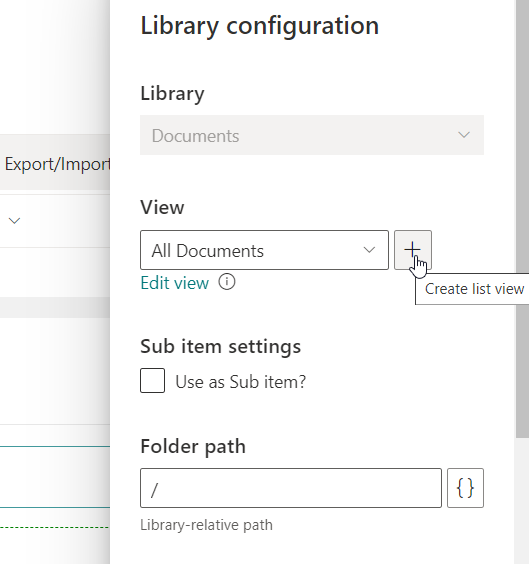
Task: Click the scrollbar track below the thumb
Action: click(x=522, y=501)
